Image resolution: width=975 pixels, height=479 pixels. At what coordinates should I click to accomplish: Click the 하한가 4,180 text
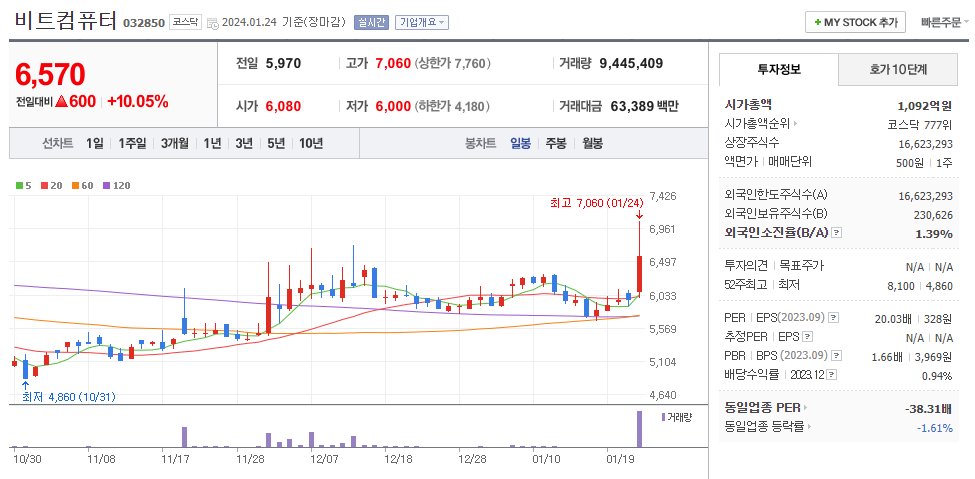453,106
